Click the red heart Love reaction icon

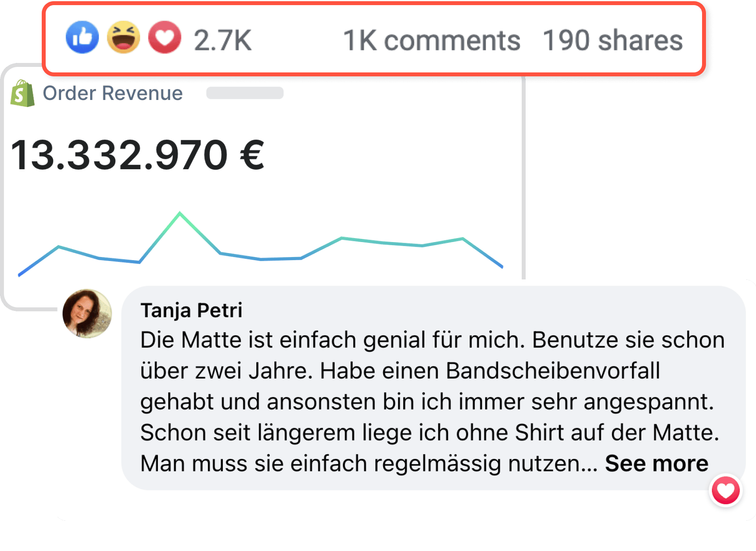coord(165,38)
